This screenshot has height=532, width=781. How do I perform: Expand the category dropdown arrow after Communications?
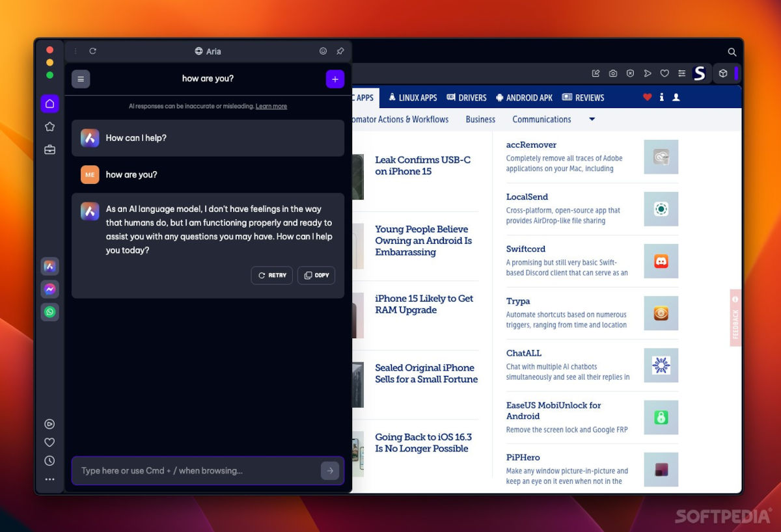592,119
